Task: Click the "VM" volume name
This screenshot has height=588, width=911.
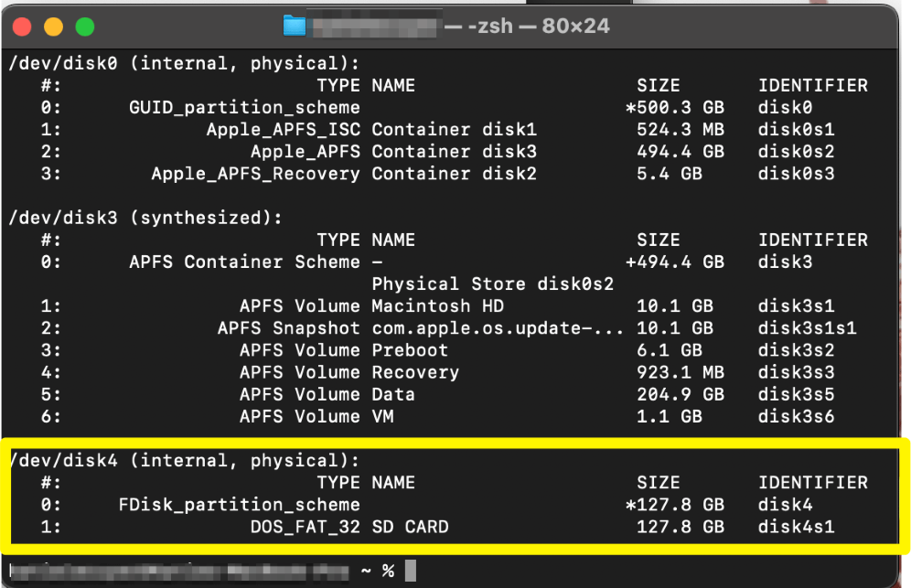Action: pyautogui.click(x=383, y=417)
